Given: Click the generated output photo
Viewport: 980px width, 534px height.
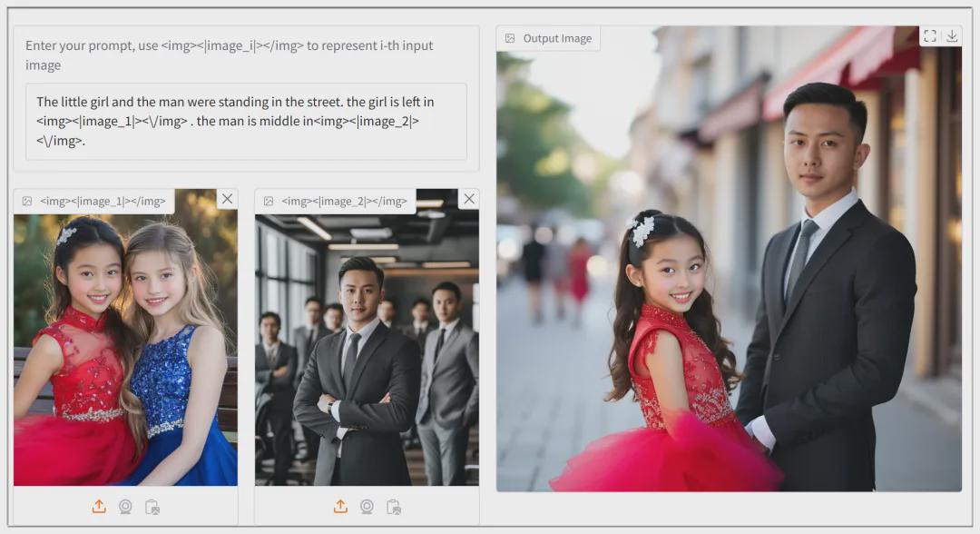Looking at the screenshot, I should pos(729,272).
